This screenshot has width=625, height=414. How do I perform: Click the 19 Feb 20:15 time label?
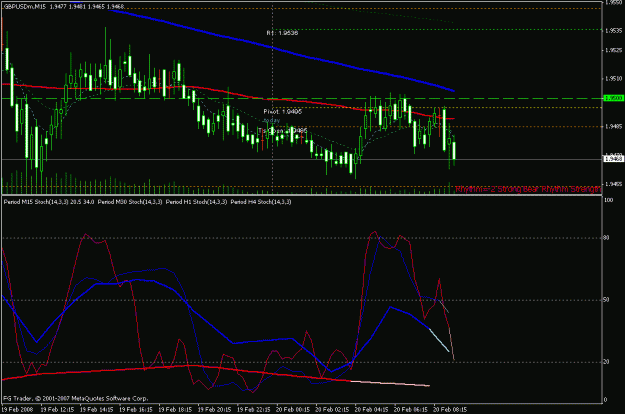point(214,409)
